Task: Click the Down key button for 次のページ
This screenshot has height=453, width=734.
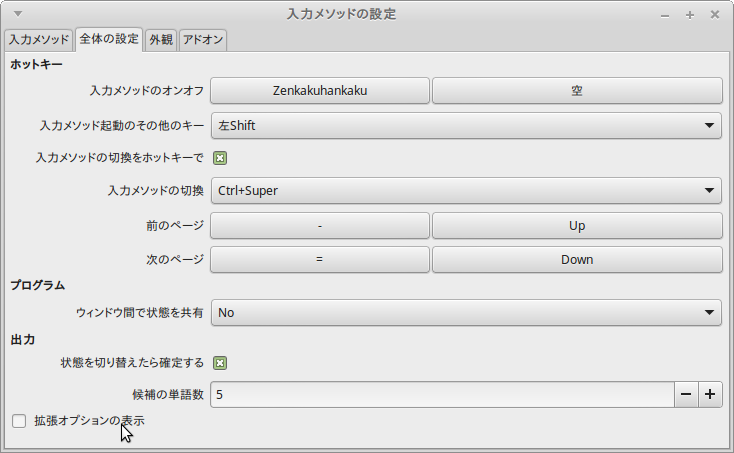Action: (577, 259)
